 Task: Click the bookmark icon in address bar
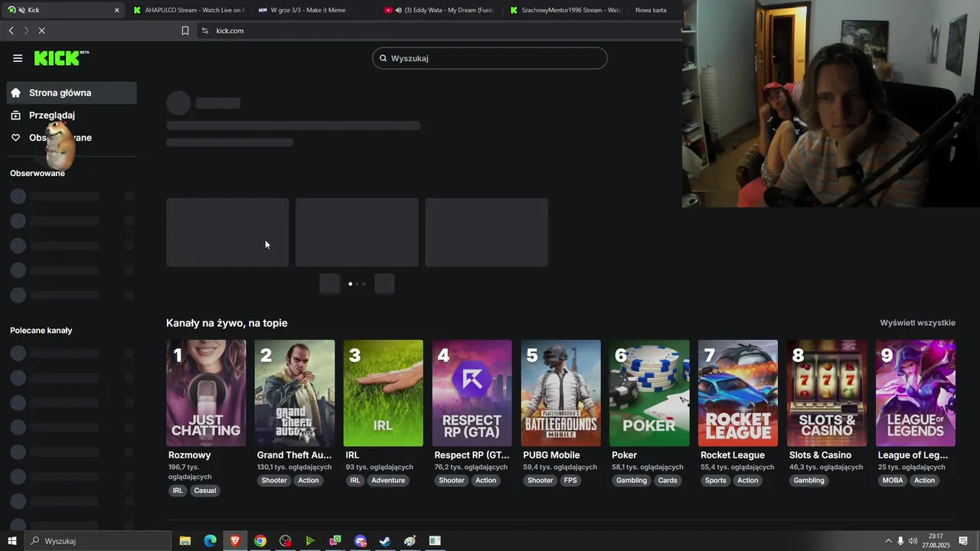coord(185,31)
